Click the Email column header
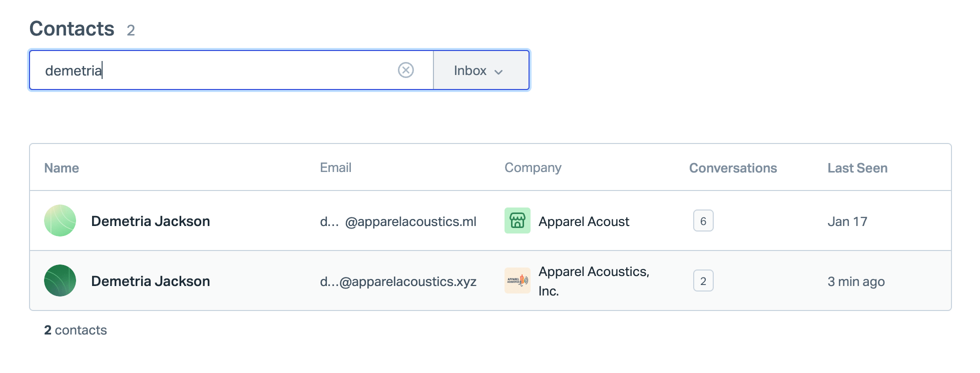Viewport: 980px width, 373px height. click(335, 167)
